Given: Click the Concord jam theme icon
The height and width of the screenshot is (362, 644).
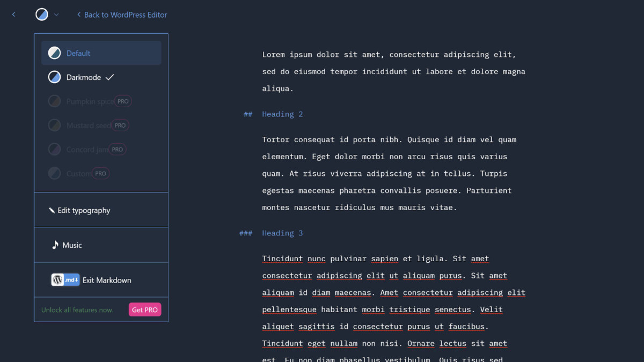Looking at the screenshot, I should coord(54,150).
